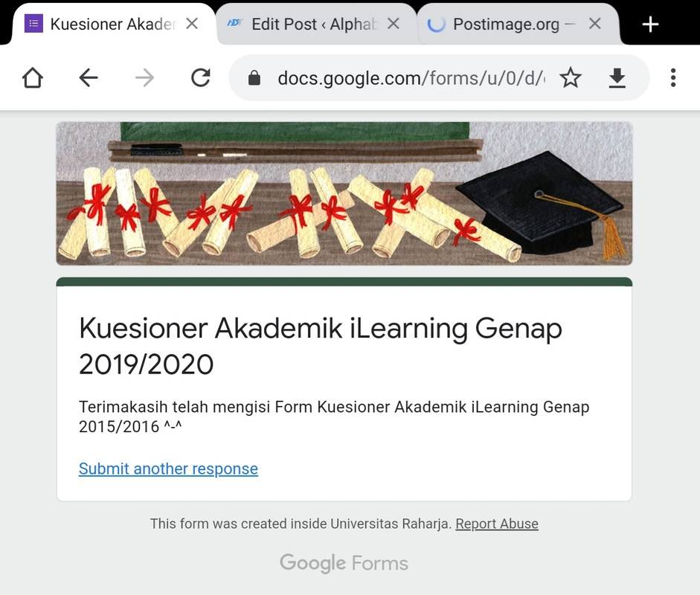
Task: Tap the browser home icon
Action: (x=33, y=77)
